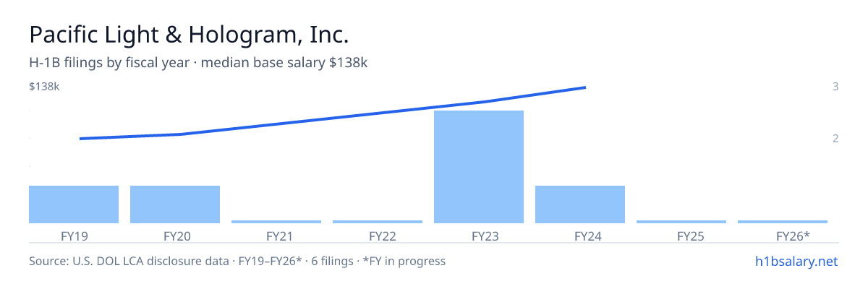Click the small FY22 bar

[378, 222]
